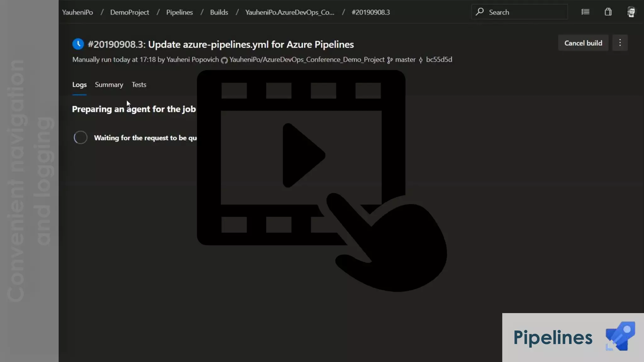Play the video overlay in center
This screenshot has height=362, width=644.
pos(304,155)
